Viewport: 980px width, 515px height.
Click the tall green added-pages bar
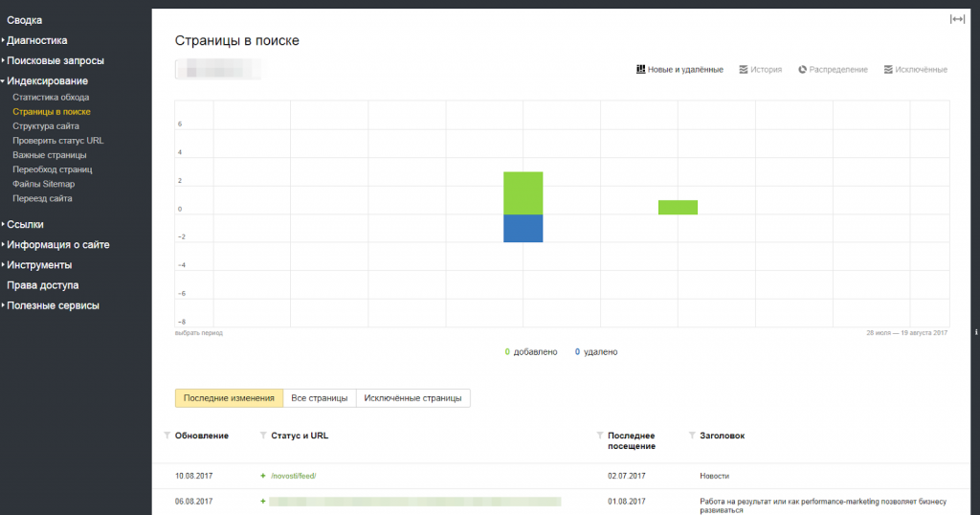523,193
